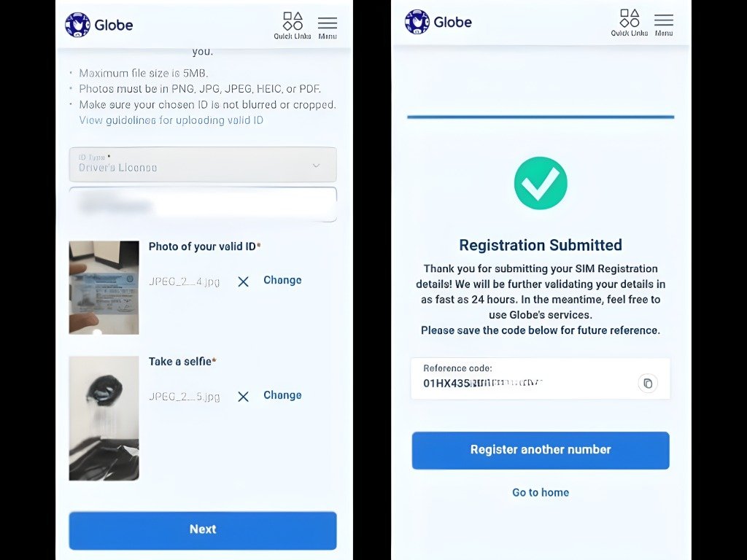The image size is (747, 560).
Task: Click the Next button
Action: click(x=202, y=530)
